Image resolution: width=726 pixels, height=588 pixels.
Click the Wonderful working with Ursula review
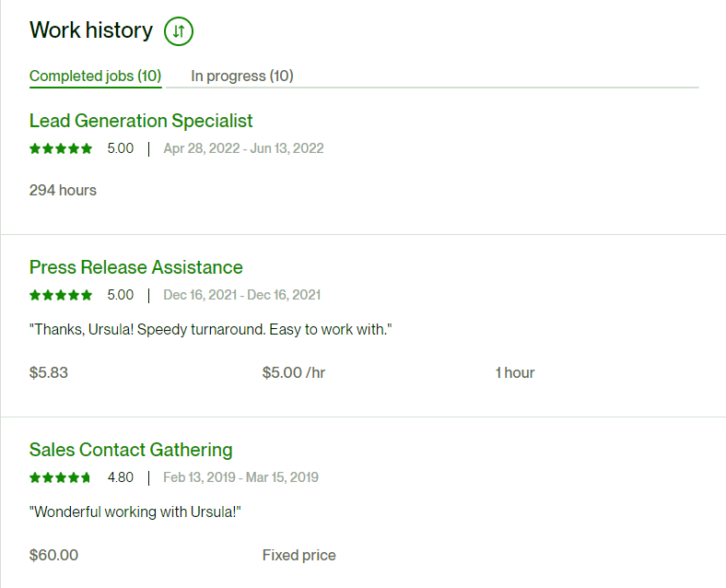tap(135, 512)
